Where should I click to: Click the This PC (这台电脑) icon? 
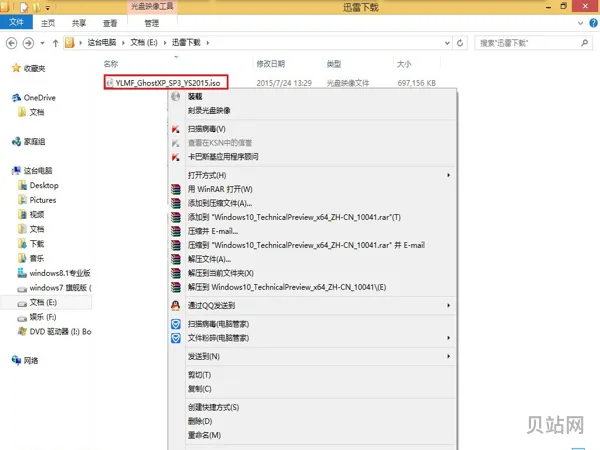click(x=16, y=171)
